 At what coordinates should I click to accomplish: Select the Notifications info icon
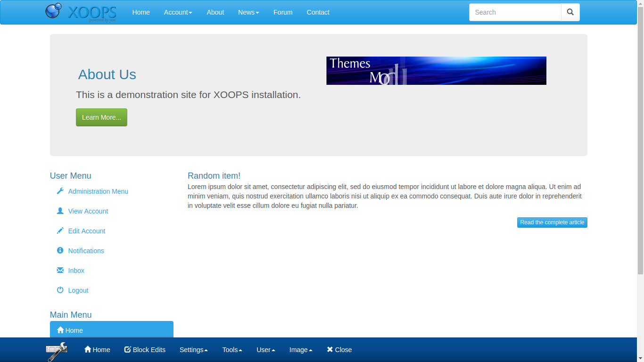[x=60, y=250]
